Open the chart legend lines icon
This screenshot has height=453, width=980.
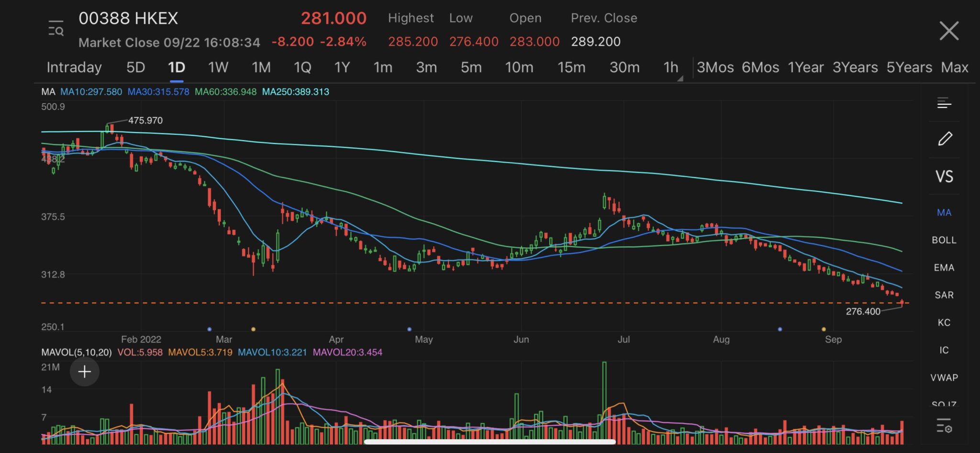pos(944,103)
